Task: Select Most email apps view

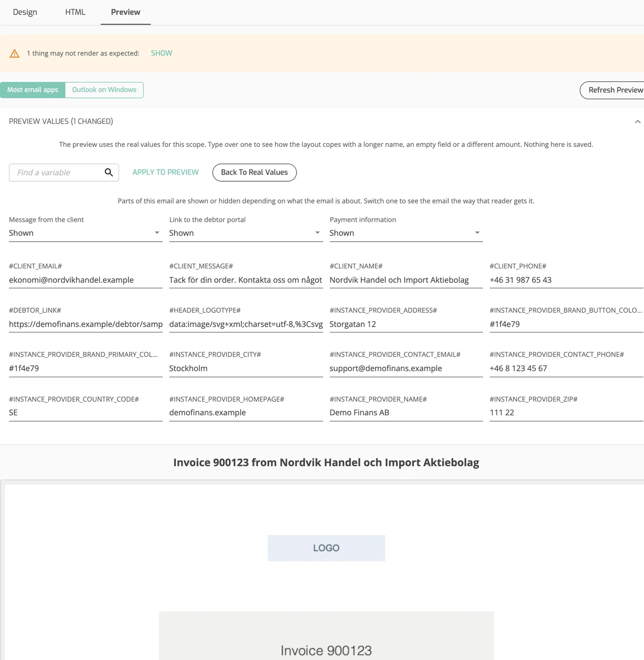Action: (x=33, y=90)
